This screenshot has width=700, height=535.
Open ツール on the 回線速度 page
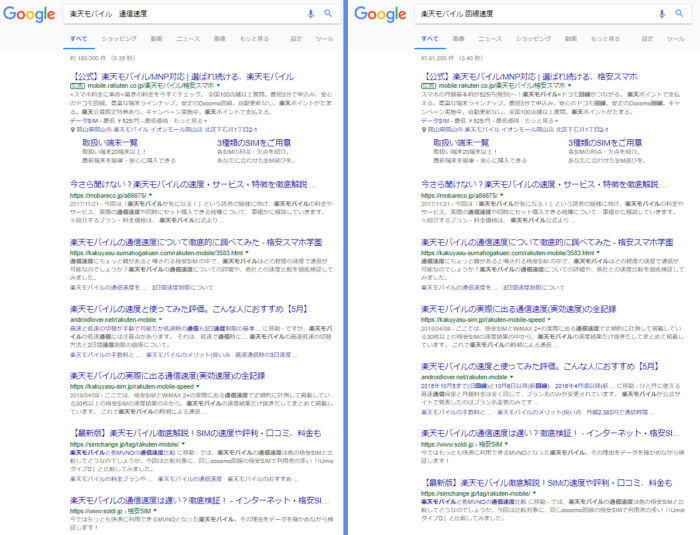click(675, 39)
